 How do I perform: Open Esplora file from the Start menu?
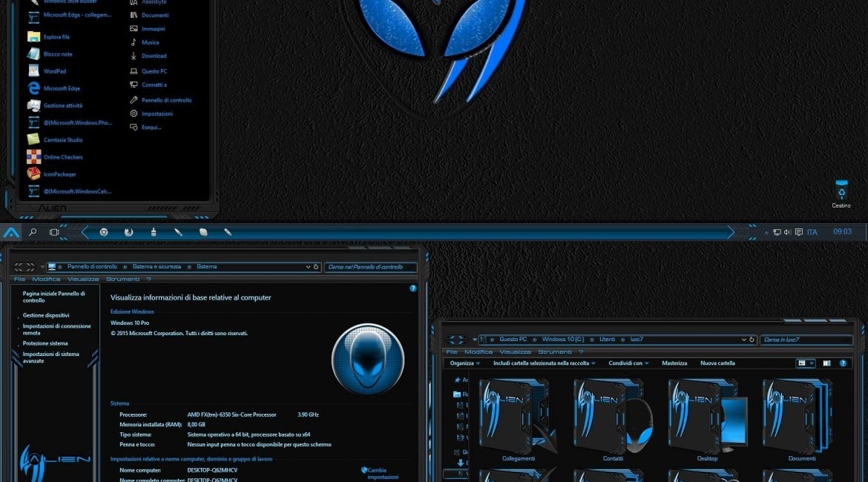(x=49, y=37)
